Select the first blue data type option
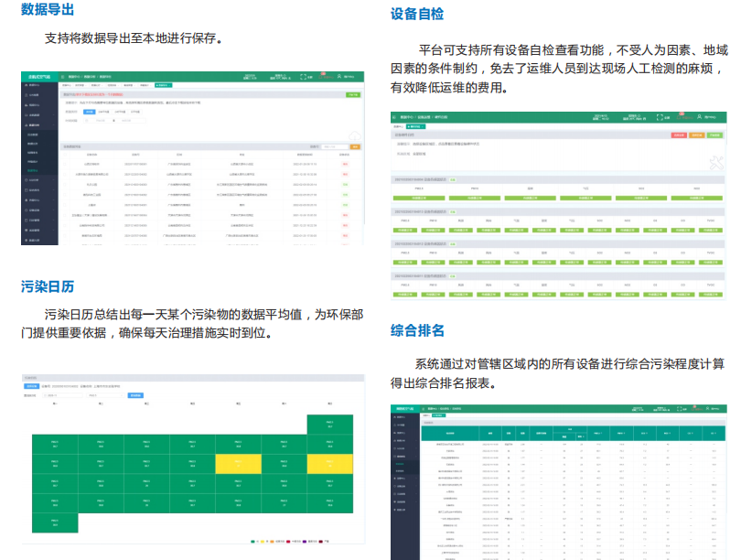Viewport: 741px width, 560px height. [x=87, y=111]
